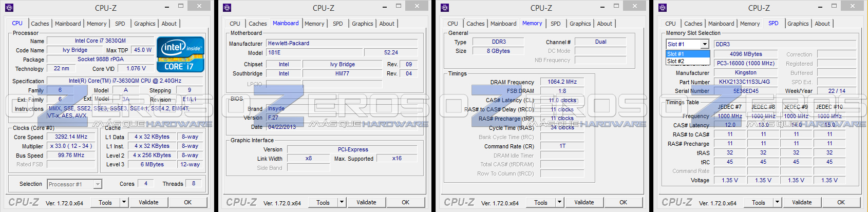Image resolution: width=868 pixels, height=212 pixels.
Task: Switch to Graphics tab in Memory window
Action: pyautogui.click(x=580, y=24)
